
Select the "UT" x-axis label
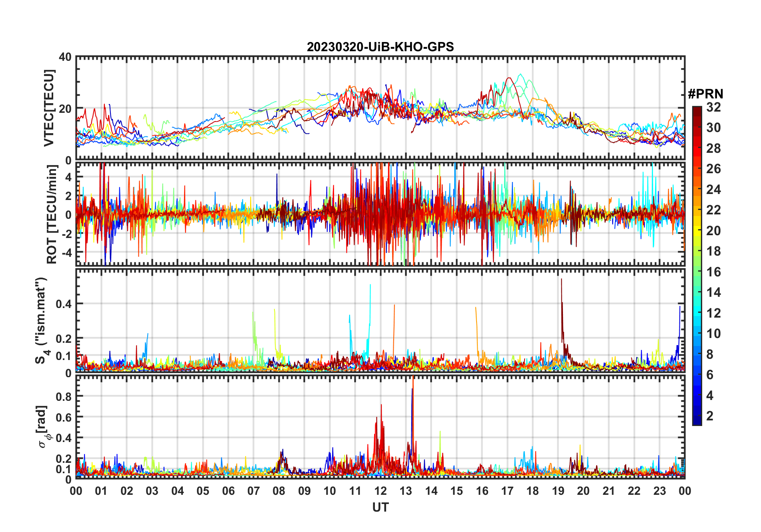pos(380,508)
